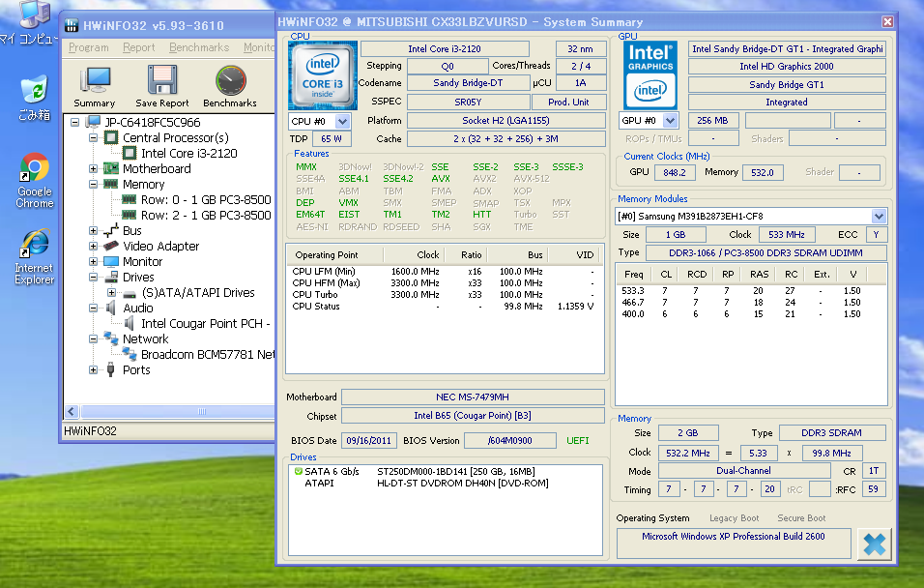Open the Samsung memory module dropdown

[879, 217]
